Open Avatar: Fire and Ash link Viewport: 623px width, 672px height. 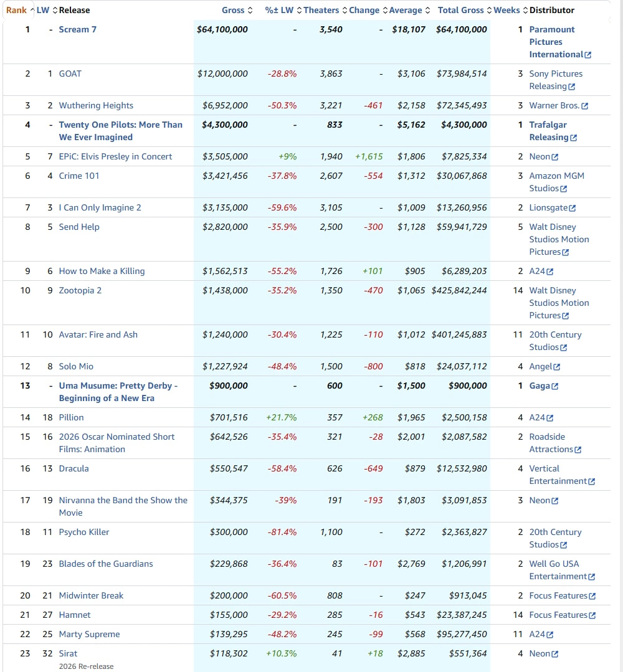98,334
